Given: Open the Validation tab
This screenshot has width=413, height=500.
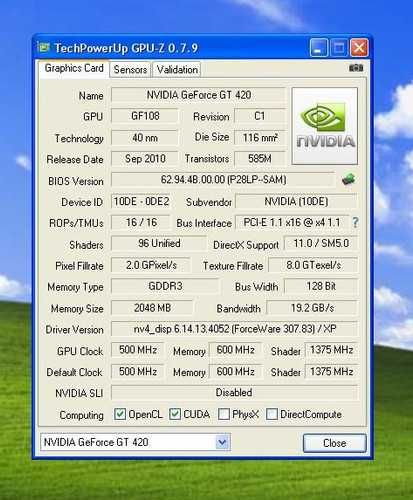Looking at the screenshot, I should 177,70.
